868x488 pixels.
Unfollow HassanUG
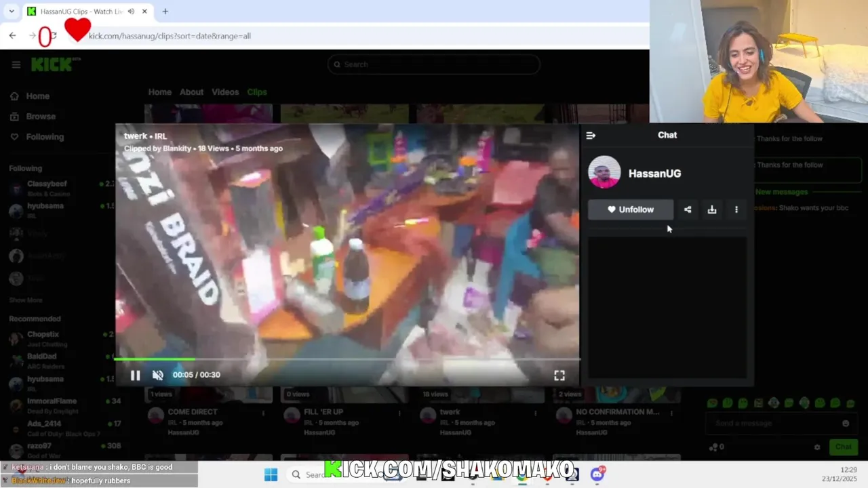pos(631,209)
